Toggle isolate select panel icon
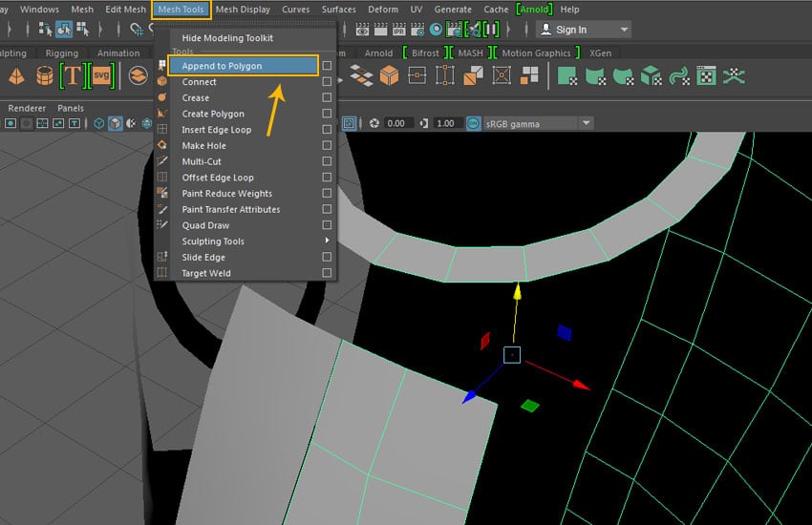Viewport: 812px width, 525px height. [350, 123]
